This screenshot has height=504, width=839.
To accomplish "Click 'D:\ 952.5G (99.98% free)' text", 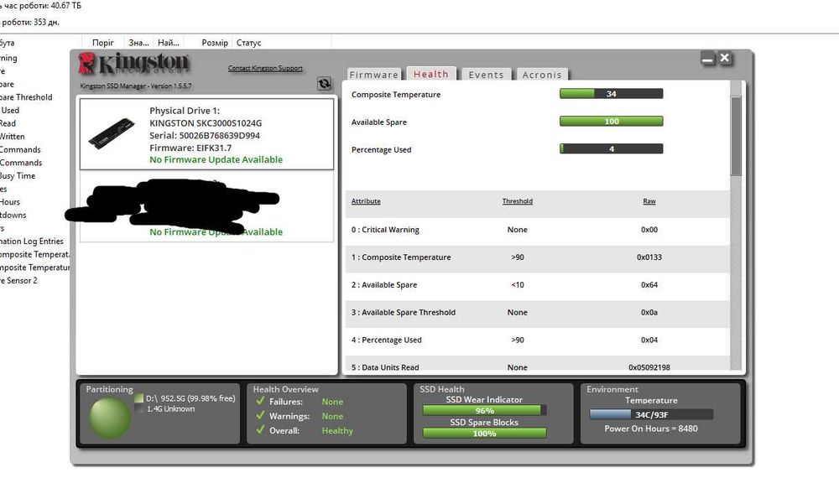I will tap(190, 398).
